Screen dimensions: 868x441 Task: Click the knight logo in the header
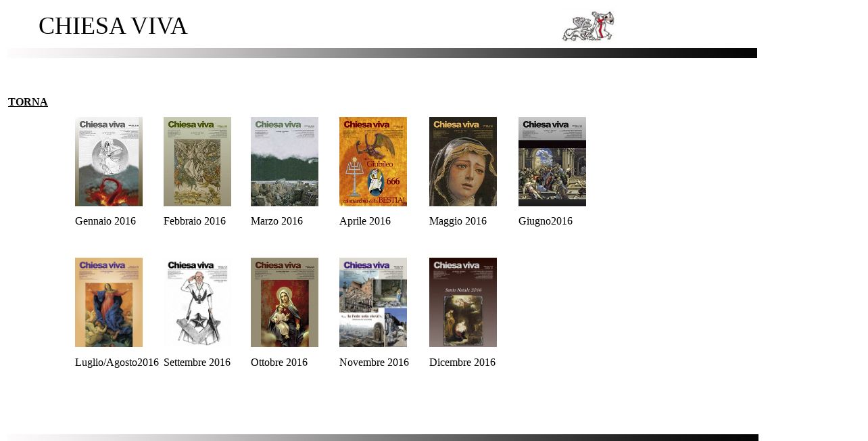588,26
